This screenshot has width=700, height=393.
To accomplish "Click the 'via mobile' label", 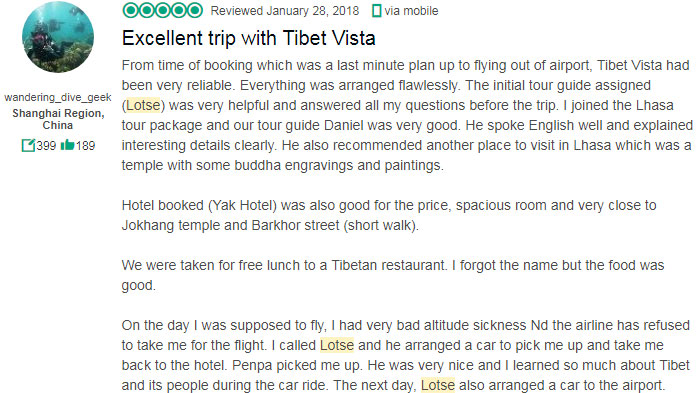I will point(411,11).
